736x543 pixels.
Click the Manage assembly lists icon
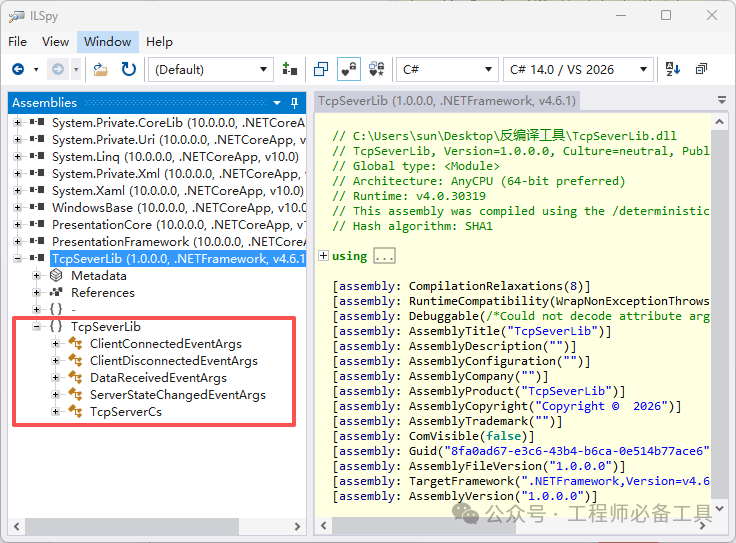[290, 69]
